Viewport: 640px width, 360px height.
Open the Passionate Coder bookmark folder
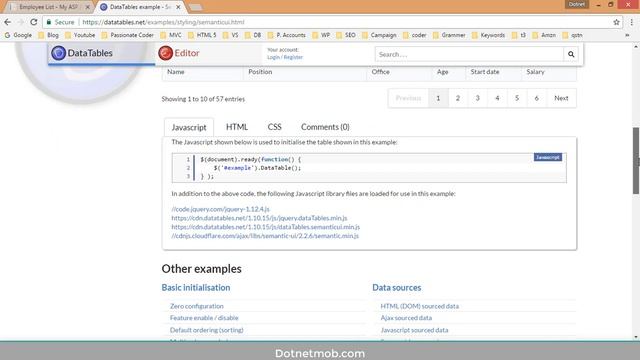(x=128, y=35)
